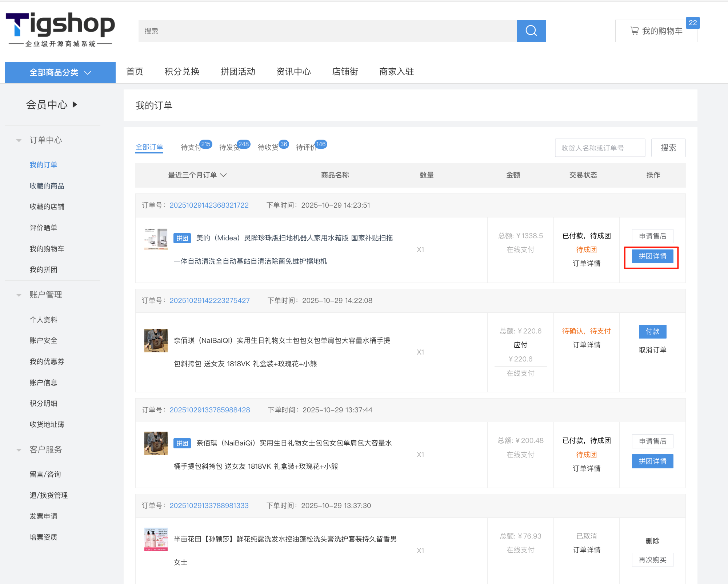This screenshot has width=728, height=584.
Task: Click 再次购买 on the cancelled order
Action: point(652,560)
